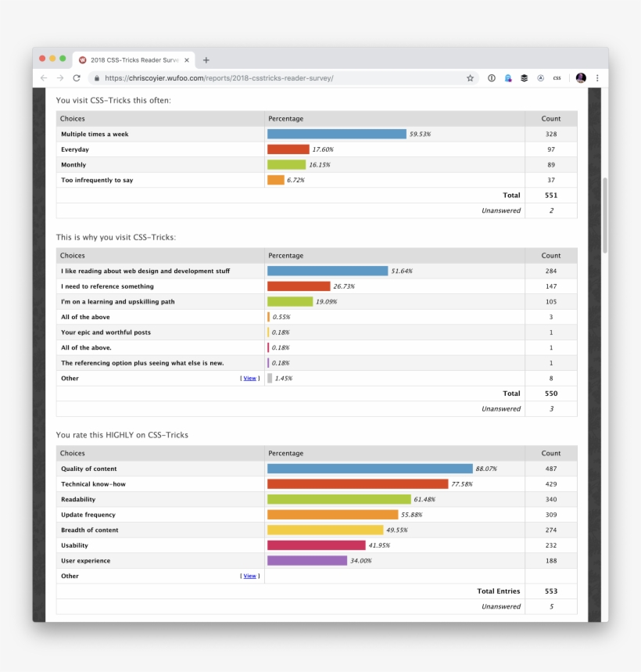Viewport: 641px width, 672px height.
Task: Select 'The referencing option plus seeing what else is new.'
Action: [x=142, y=363]
